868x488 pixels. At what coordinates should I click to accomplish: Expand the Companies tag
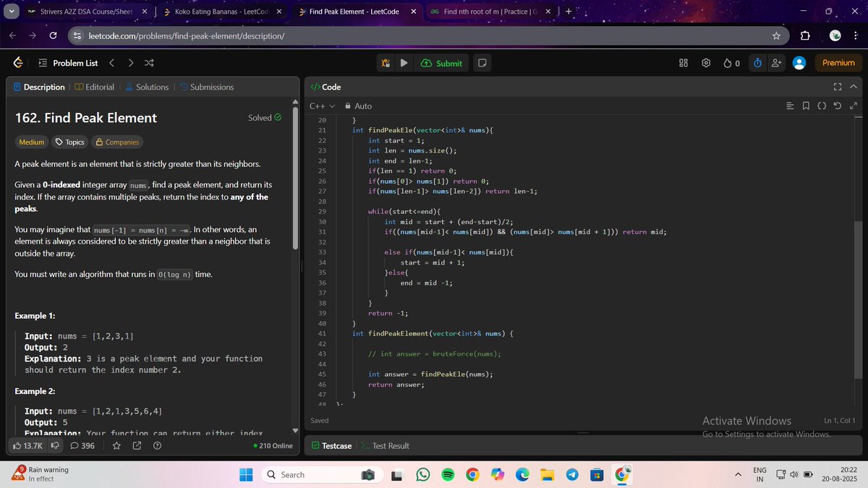click(x=117, y=142)
